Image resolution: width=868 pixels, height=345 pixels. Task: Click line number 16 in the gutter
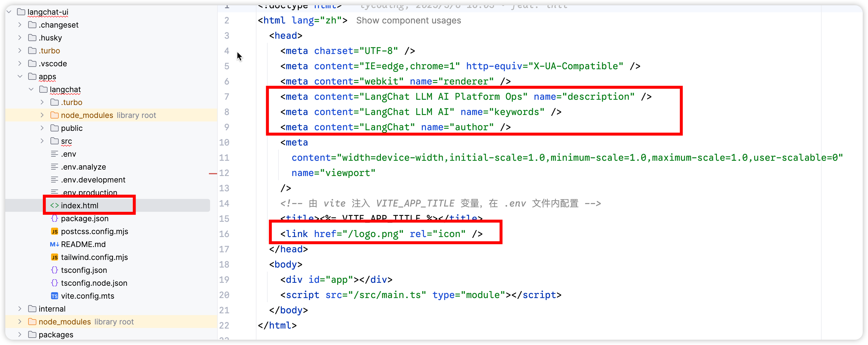point(224,234)
